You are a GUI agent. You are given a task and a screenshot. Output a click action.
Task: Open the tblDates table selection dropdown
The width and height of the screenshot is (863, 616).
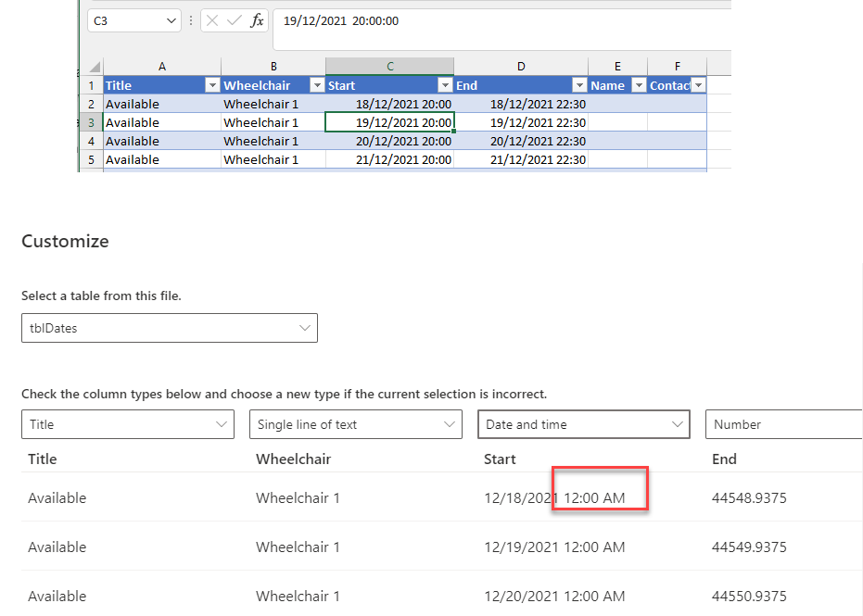pos(170,328)
